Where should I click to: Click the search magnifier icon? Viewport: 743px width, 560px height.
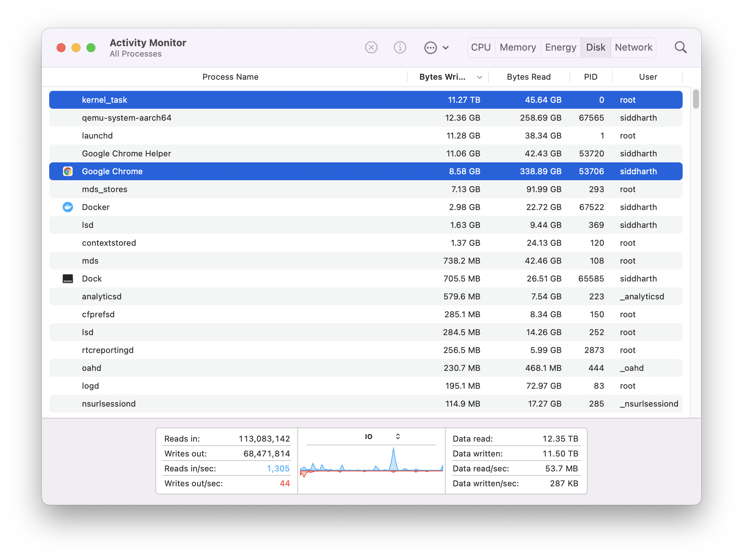680,48
